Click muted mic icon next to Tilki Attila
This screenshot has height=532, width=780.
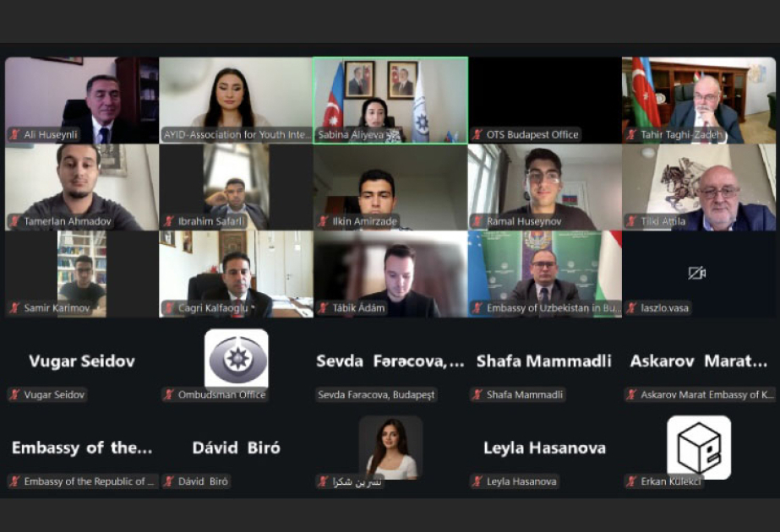point(632,220)
